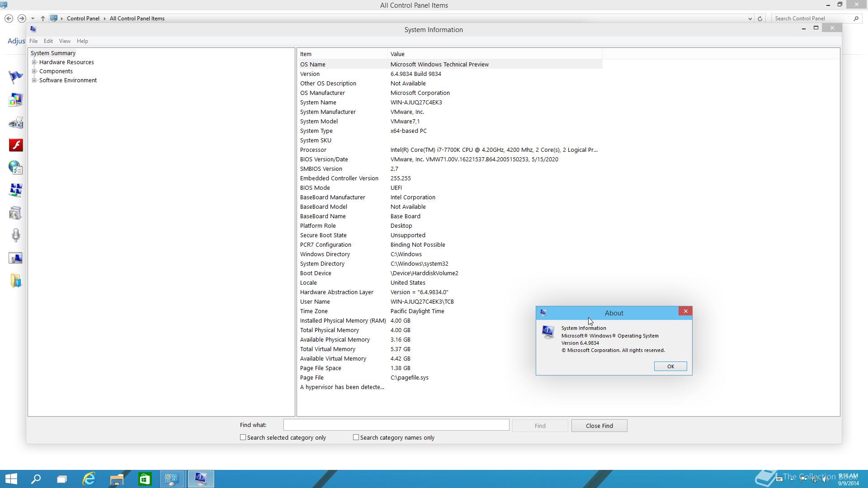Viewport: 868px width, 488px height.
Task: Open the Internet Options globe icon
Action: coord(16,168)
